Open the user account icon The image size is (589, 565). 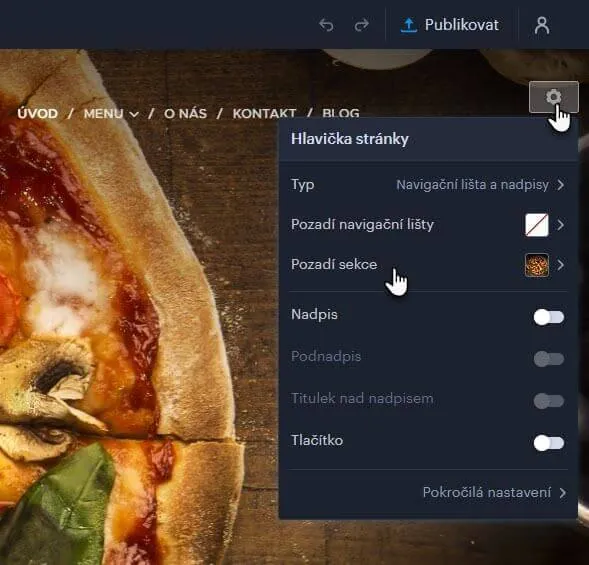click(x=542, y=26)
